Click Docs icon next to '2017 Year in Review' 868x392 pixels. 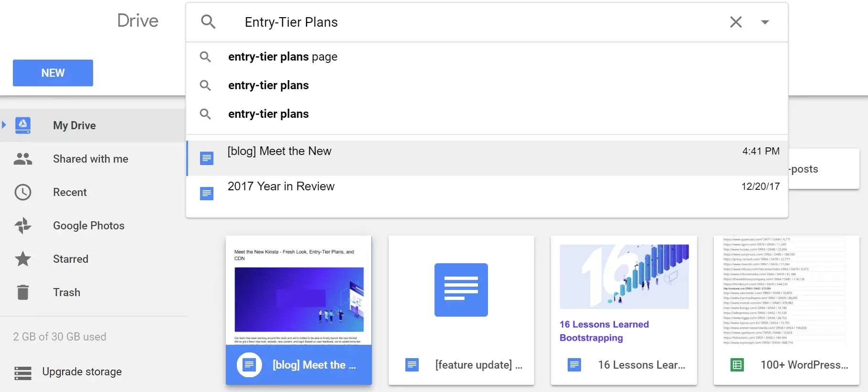207,193
